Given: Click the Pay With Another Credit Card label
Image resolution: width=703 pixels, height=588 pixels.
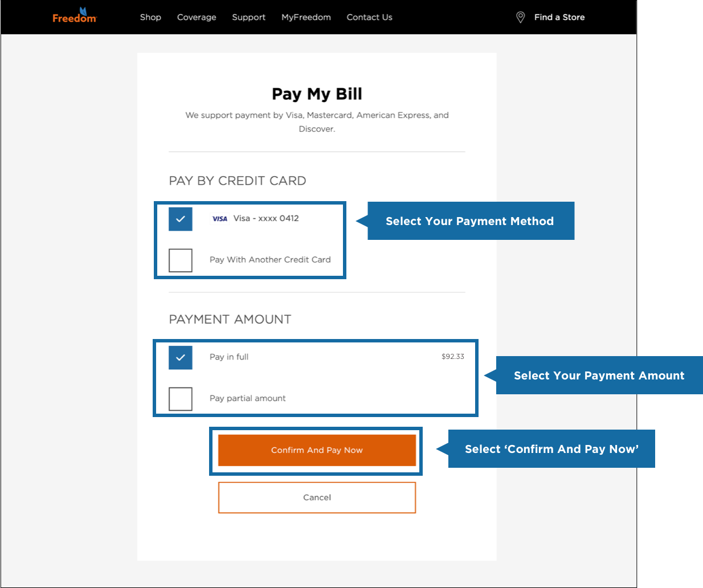Looking at the screenshot, I should 270,260.
